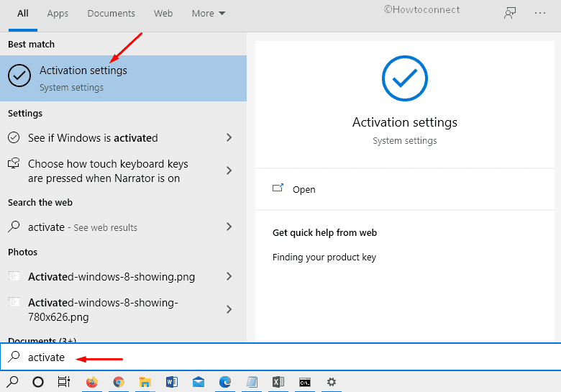Expand the touch keyboard Narrator result chevron

pos(229,170)
